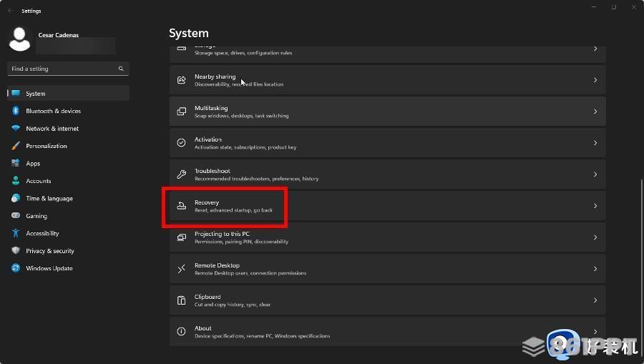Click the Cesar Cadenas account name

click(x=59, y=35)
